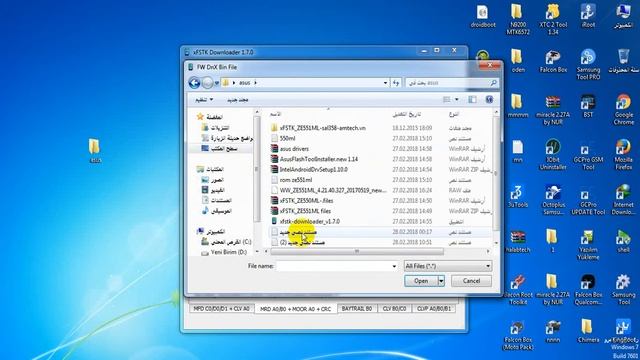Open the asus folder on desktop left
This screenshot has width=640, height=360.
point(94,150)
